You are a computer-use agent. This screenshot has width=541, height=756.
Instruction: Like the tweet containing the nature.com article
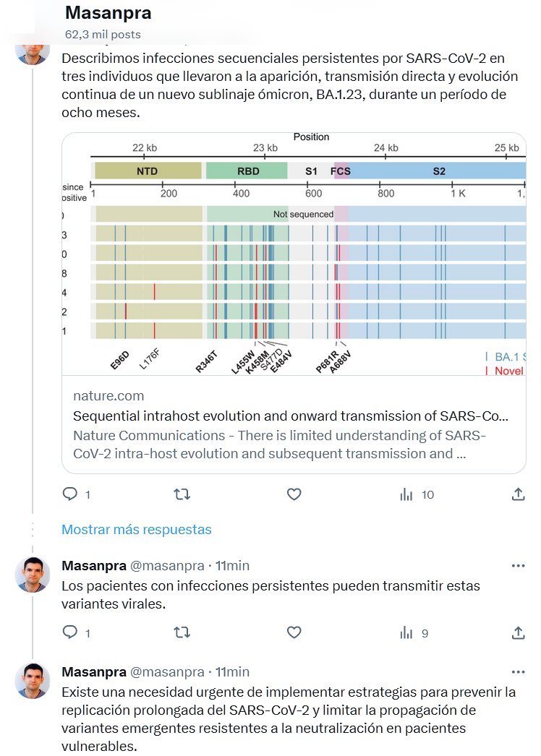pos(294,494)
